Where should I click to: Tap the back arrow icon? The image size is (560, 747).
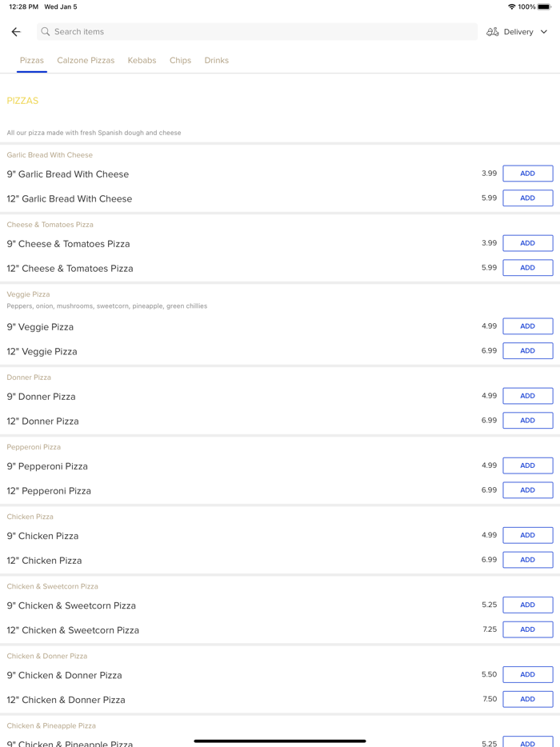pos(16,32)
